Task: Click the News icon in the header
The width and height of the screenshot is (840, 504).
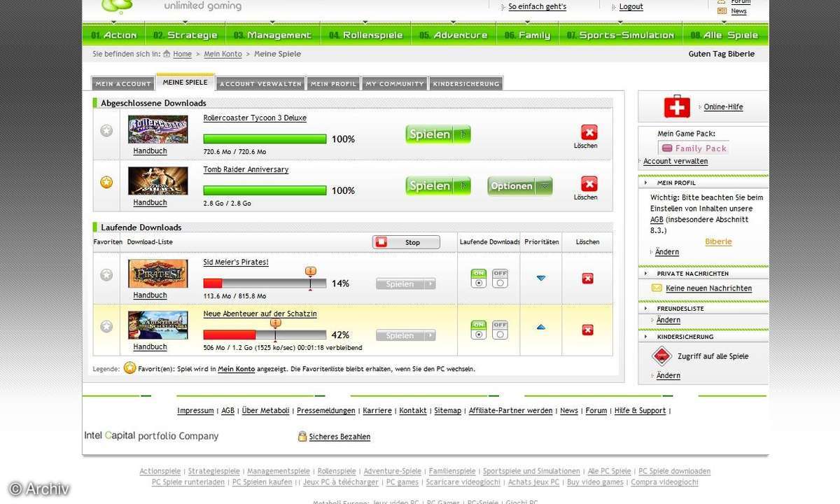Action: pos(722,10)
